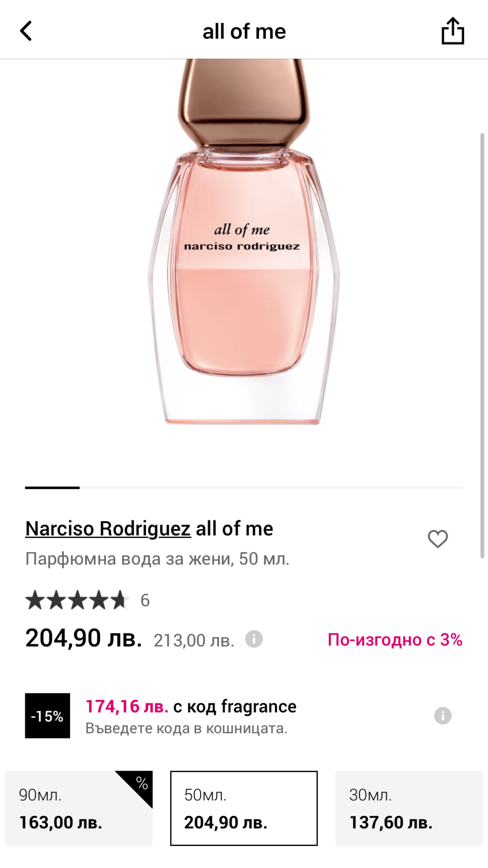488x868 pixels.
Task: Select the 50мл size for 204,90 лв.
Action: tap(243, 808)
